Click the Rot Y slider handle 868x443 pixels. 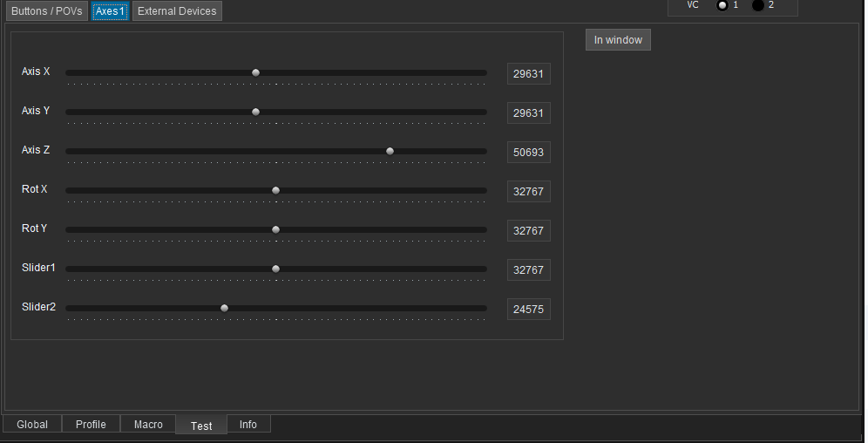tap(275, 230)
